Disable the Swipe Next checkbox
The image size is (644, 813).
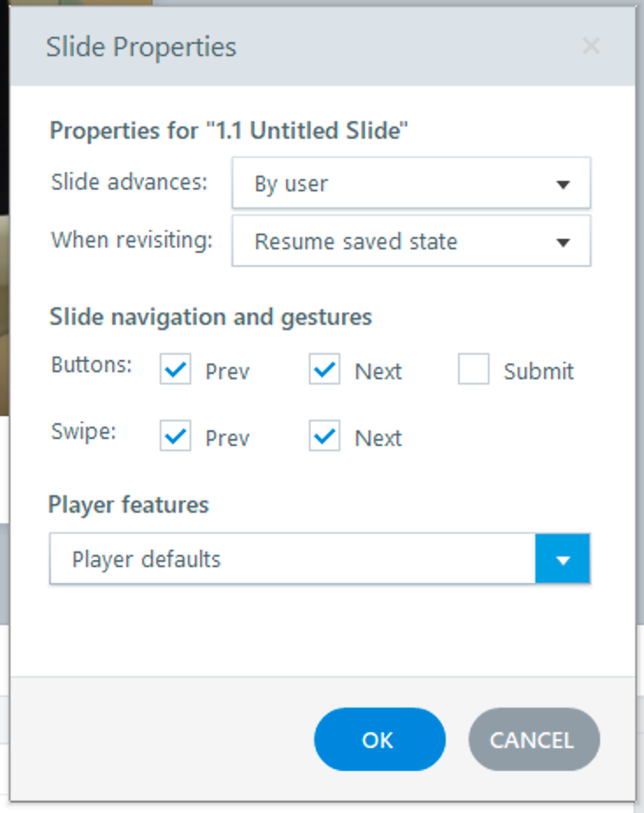click(325, 437)
